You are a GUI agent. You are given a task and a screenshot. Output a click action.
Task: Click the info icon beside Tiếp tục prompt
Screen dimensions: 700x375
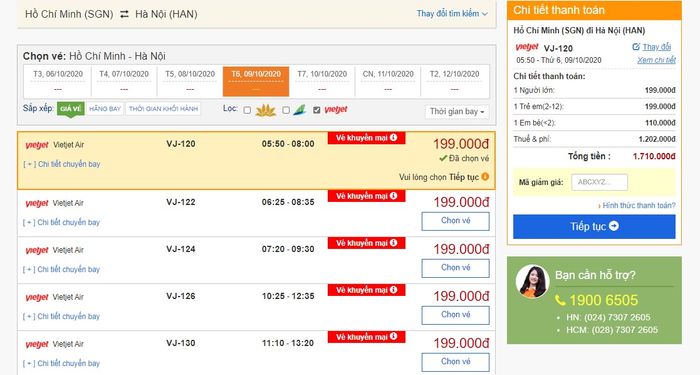click(485, 177)
